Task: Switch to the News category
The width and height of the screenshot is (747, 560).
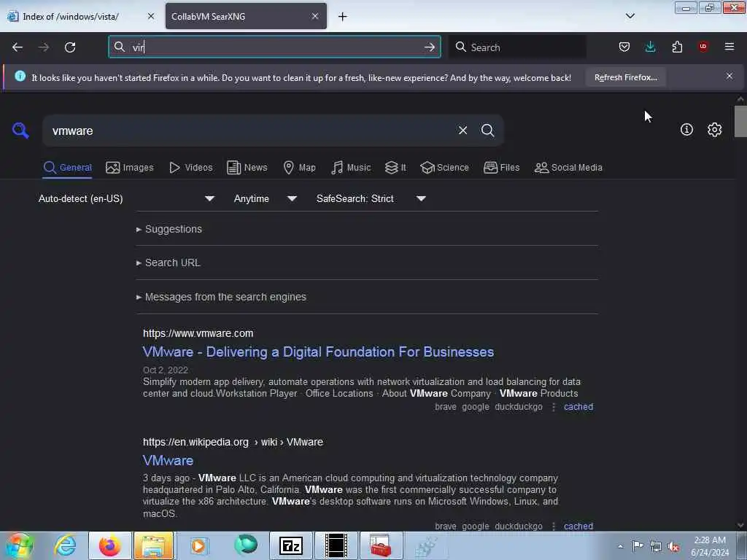Action: tap(247, 168)
